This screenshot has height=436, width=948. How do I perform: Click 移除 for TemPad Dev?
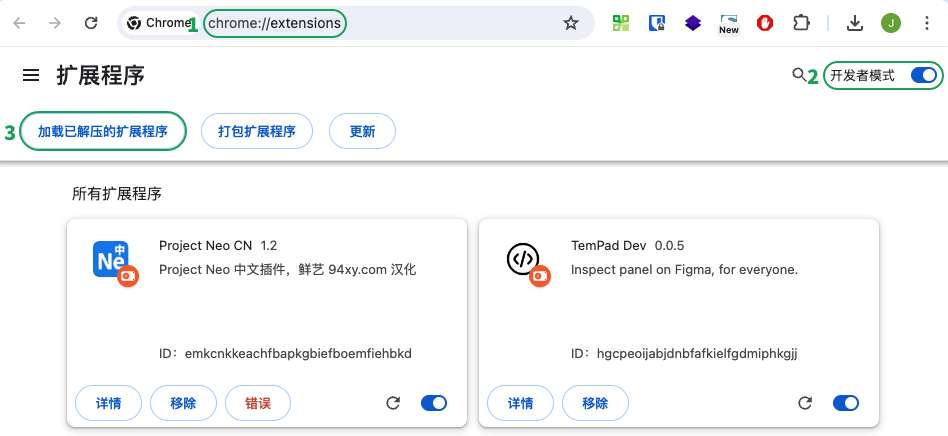(596, 403)
